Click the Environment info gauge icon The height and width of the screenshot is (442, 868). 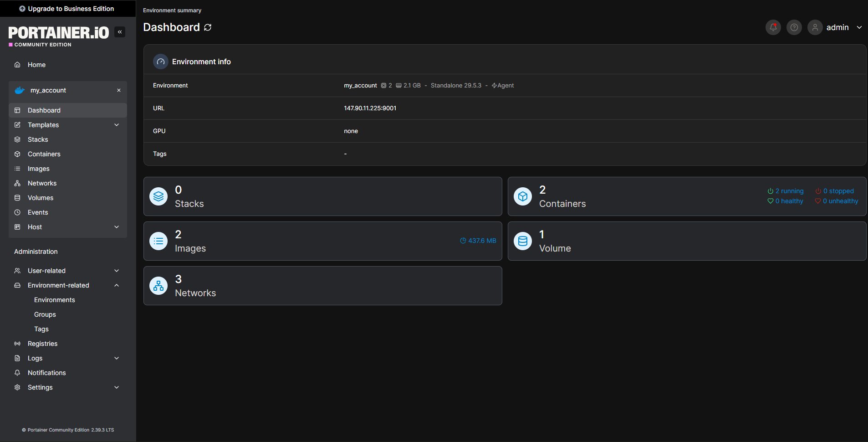pos(161,62)
